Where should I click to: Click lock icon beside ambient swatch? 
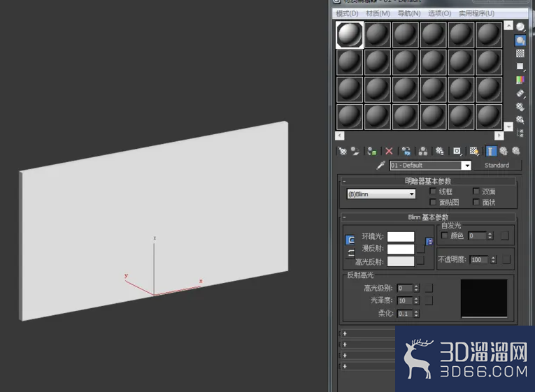click(429, 242)
